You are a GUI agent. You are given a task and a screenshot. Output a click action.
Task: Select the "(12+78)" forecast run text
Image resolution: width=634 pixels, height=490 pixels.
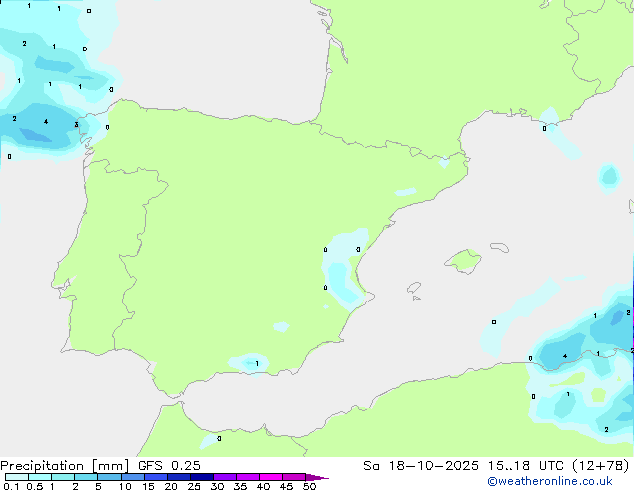601,466
